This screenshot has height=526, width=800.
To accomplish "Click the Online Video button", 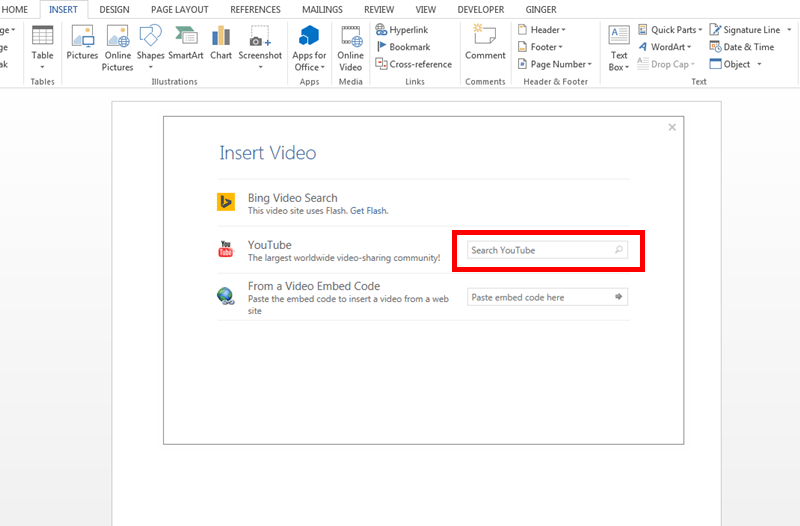I will point(351,48).
